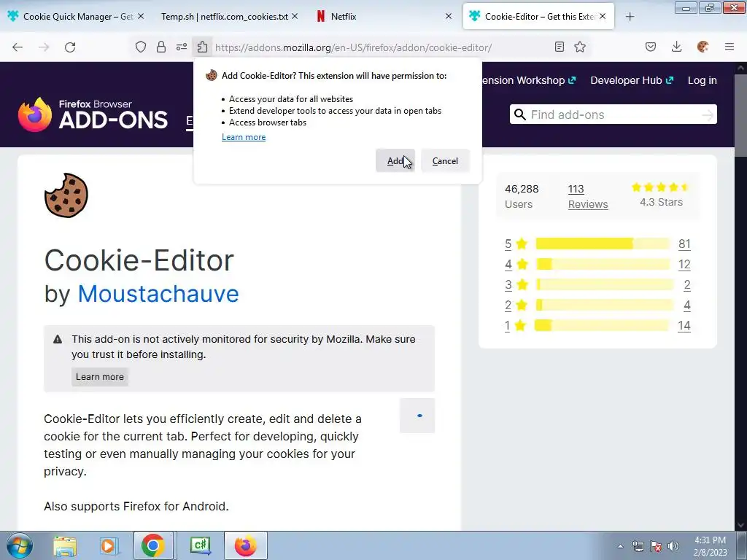747x560 pixels.
Task: Click the 81 five-star count
Action: [x=684, y=244]
